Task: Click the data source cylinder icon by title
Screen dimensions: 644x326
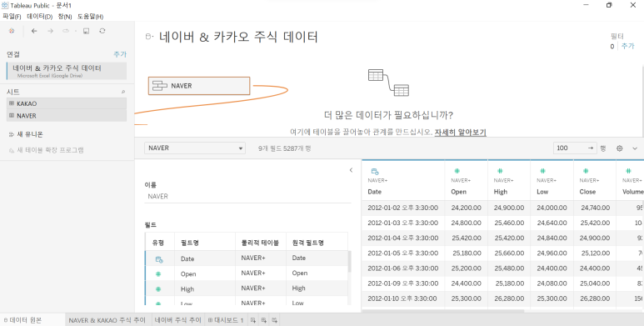Action: tap(149, 37)
